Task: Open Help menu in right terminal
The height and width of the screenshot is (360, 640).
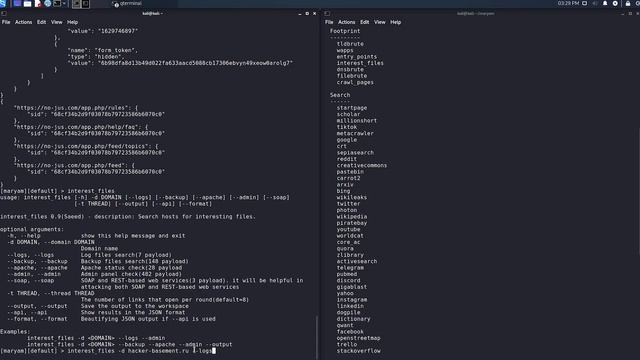Action: [396, 22]
